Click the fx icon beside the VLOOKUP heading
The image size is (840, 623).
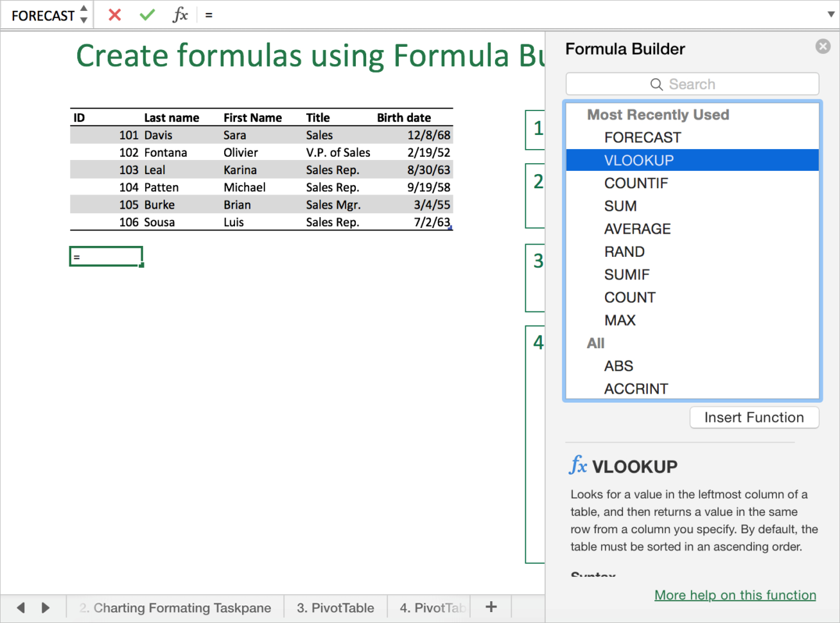point(579,466)
